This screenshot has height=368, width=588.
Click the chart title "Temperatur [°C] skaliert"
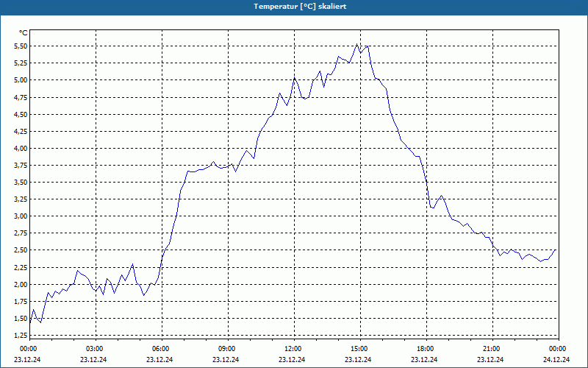[x=300, y=7]
